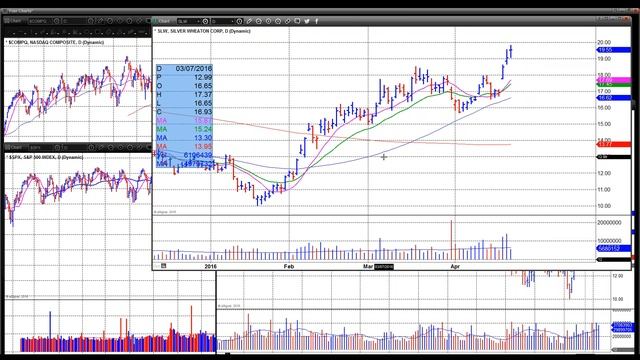Open the chat bubble icon in SLW chart toolbar

click(x=297, y=21)
